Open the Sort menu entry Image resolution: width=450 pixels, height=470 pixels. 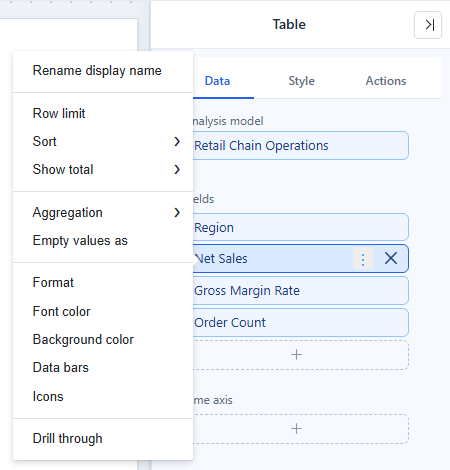(x=103, y=141)
